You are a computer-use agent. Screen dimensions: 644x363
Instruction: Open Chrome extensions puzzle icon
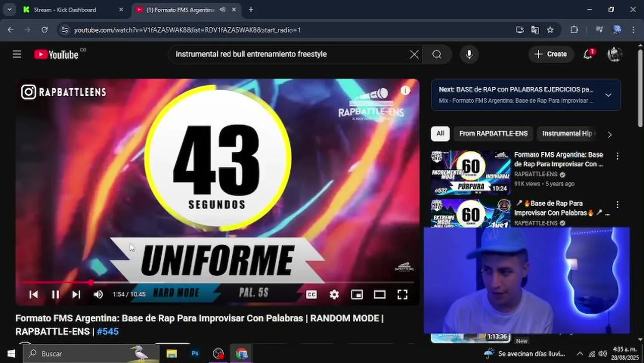(574, 30)
